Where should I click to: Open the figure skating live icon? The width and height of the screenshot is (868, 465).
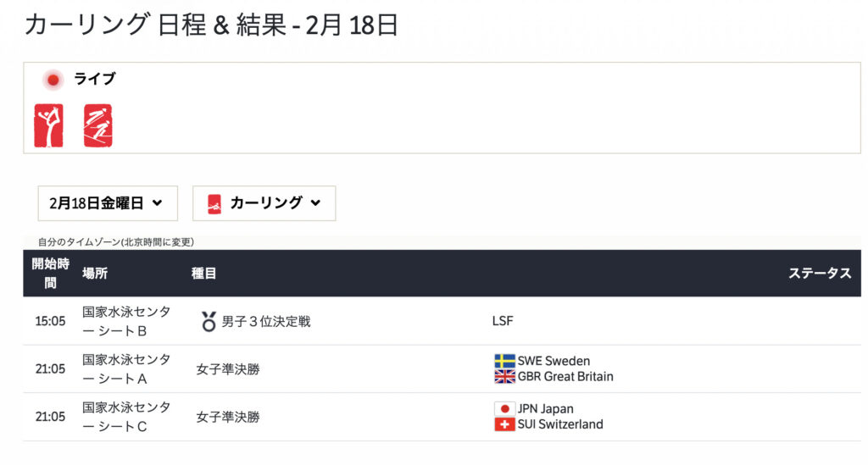tap(48, 125)
